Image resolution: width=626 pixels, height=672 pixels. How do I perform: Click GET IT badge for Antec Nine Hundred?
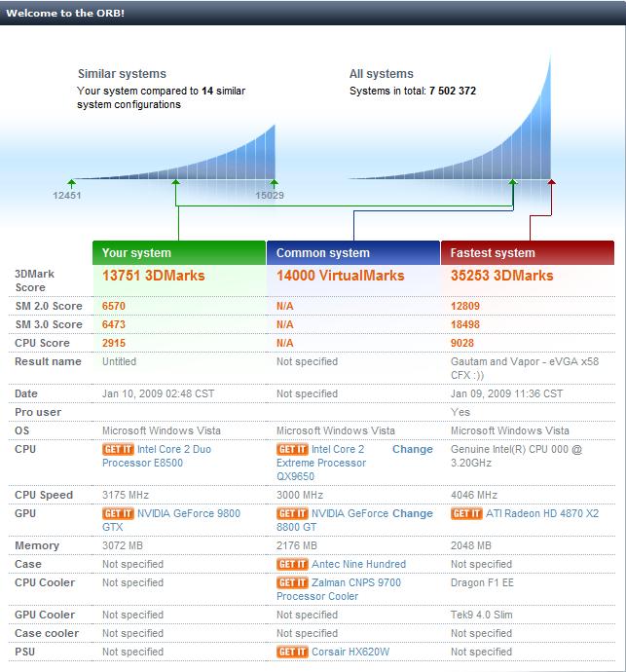tap(292, 564)
